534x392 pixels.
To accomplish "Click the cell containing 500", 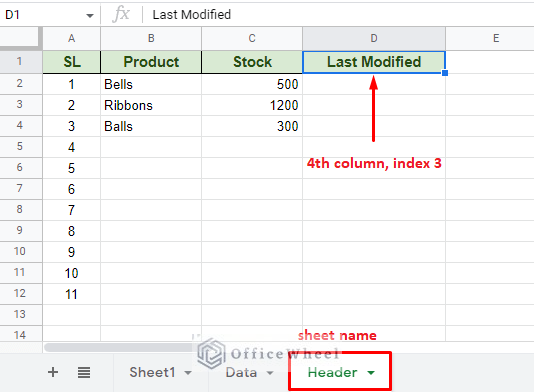I will click(252, 84).
